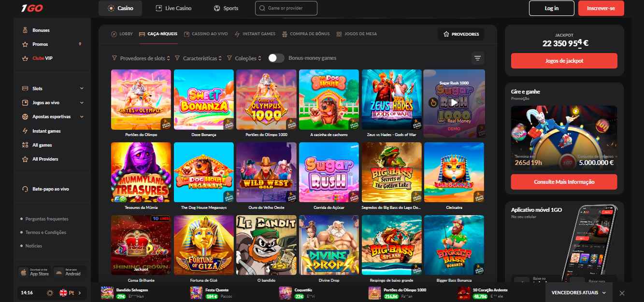Click the Jogos de jackpot button
644x302 pixels.
tap(564, 61)
